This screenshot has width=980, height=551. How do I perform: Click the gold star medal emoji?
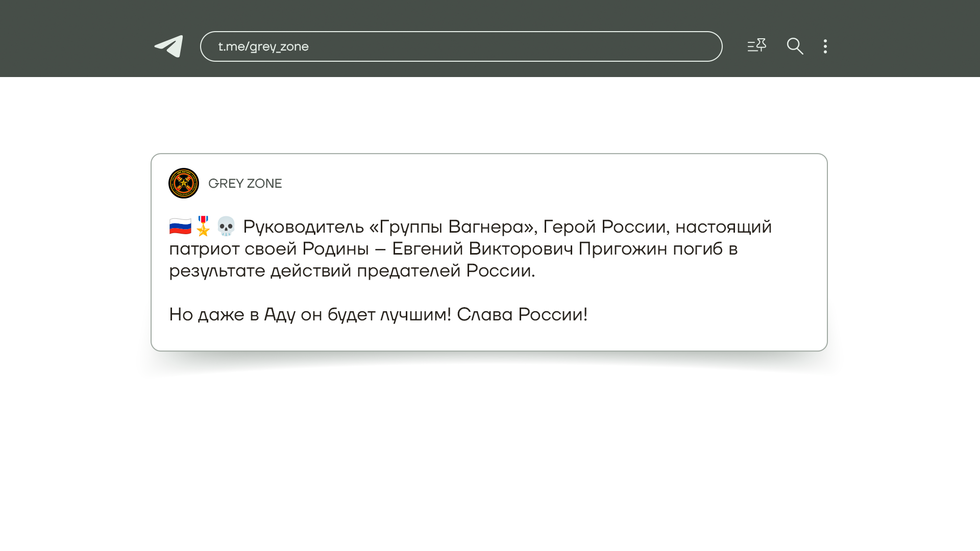(203, 227)
